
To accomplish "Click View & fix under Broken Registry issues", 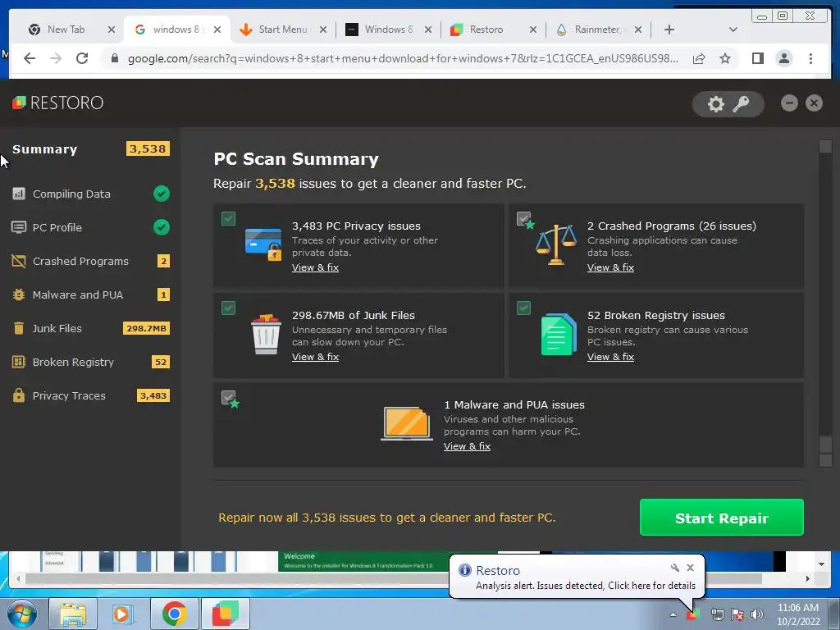I will (610, 357).
